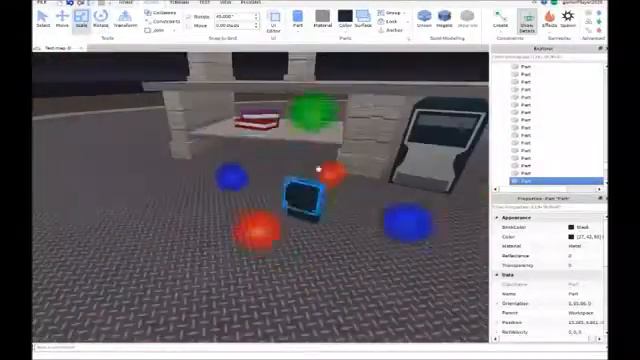Viewport: 640px width, 360px height.
Task: Click the Parent value Workspace
Action: click(x=581, y=313)
